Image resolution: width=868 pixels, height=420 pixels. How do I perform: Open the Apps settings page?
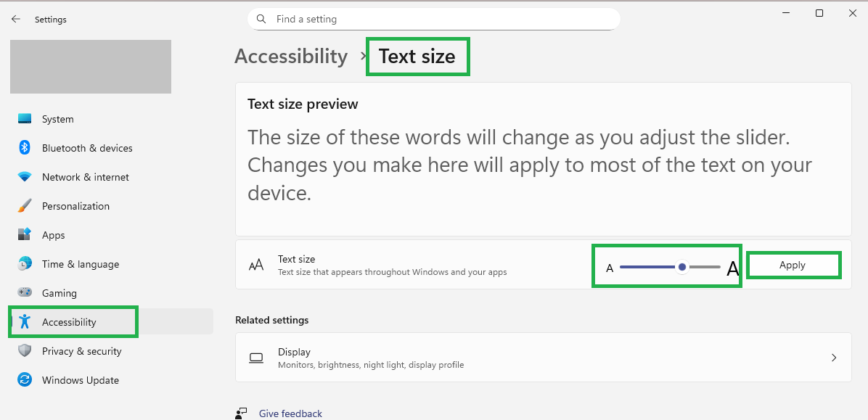(111, 234)
